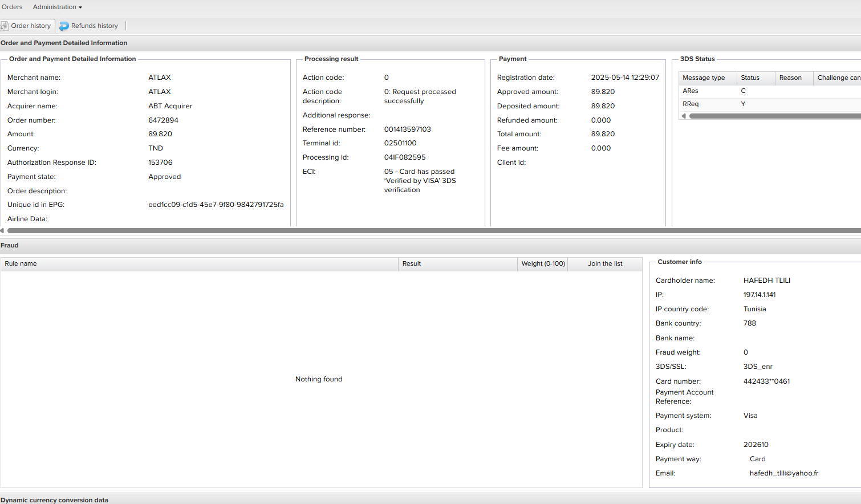This screenshot has width=861, height=504.
Task: Expand Dynamic currency conversion data section
Action: [54, 500]
